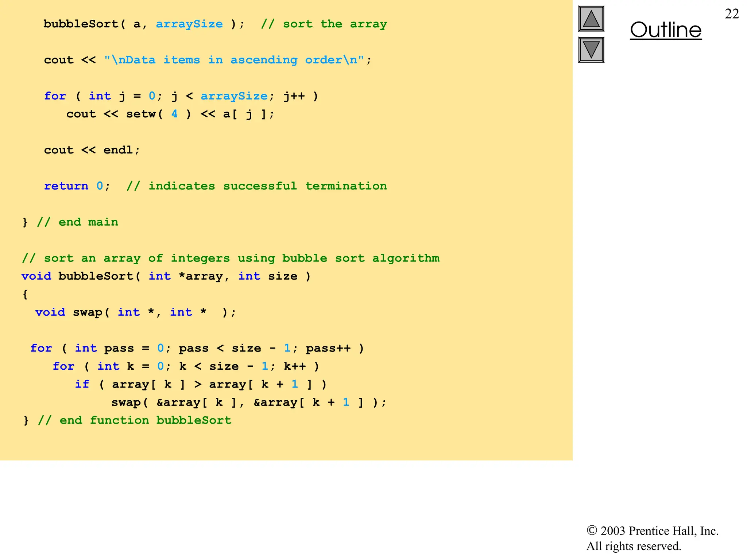The height and width of the screenshot is (560, 747).
Task: Click the "© 2003 Prentice Hall, Inc." text
Action: coord(653,531)
